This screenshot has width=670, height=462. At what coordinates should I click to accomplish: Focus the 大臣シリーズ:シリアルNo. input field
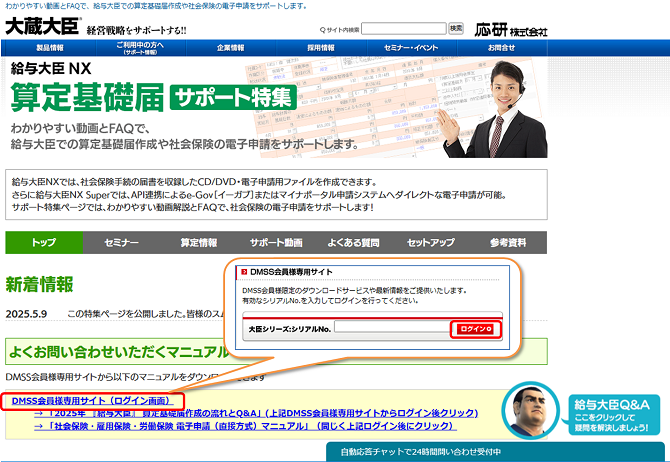[x=392, y=327]
